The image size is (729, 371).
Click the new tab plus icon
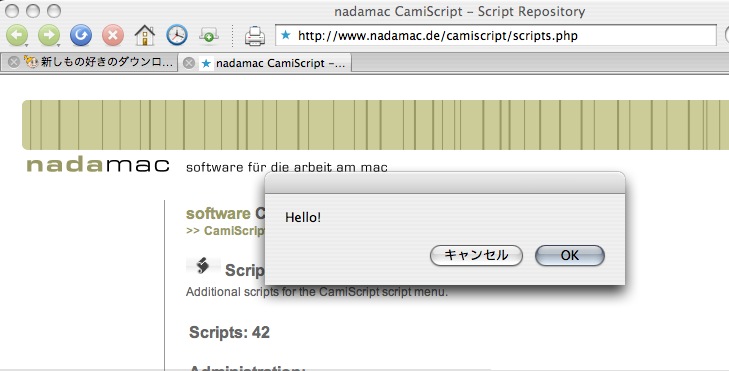(x=209, y=35)
